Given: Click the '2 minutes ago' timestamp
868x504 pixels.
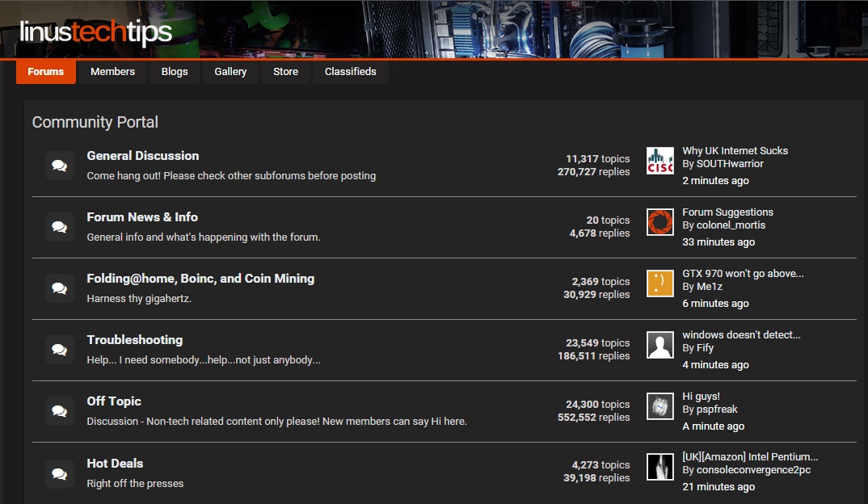Looking at the screenshot, I should (x=715, y=181).
